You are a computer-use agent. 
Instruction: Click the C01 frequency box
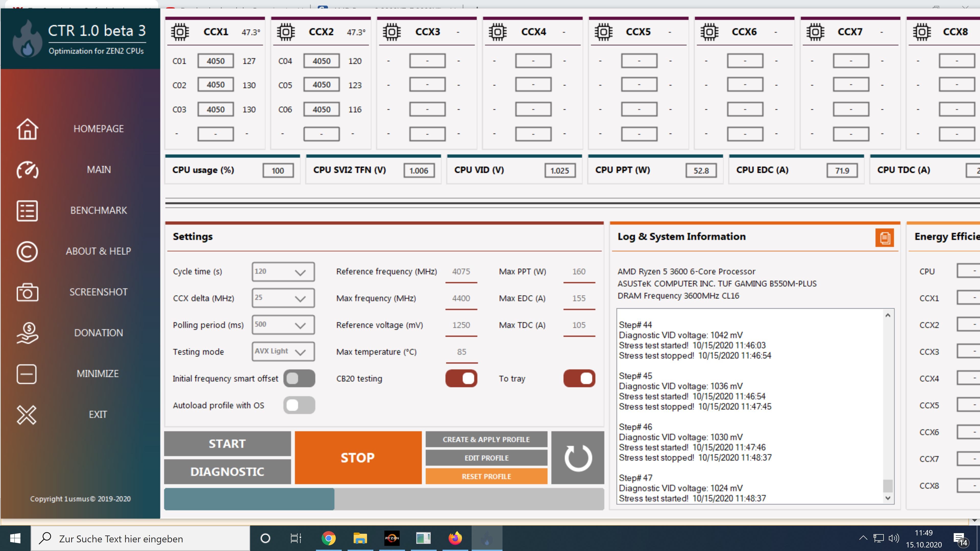(x=215, y=61)
